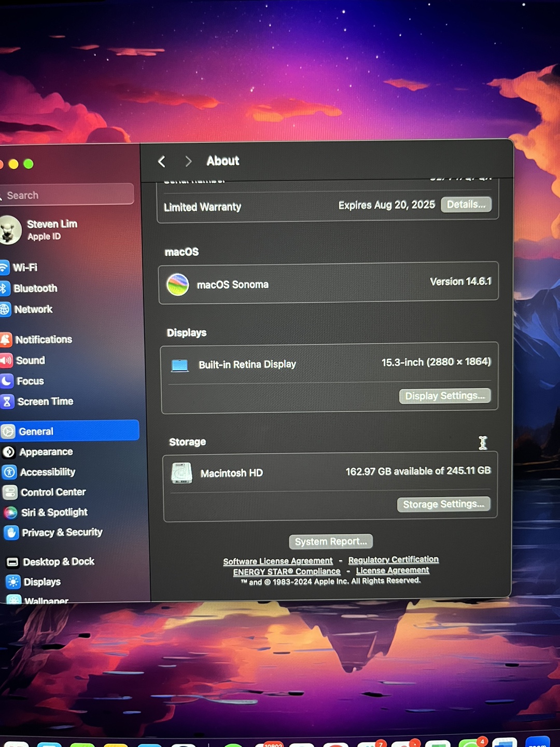Click the warranty Details… button
The width and height of the screenshot is (560, 747).
[466, 204]
